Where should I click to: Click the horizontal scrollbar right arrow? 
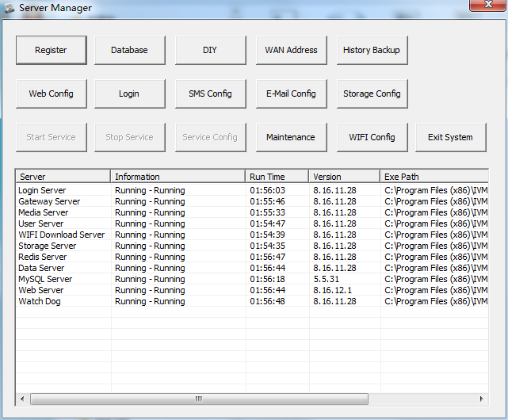(481, 399)
